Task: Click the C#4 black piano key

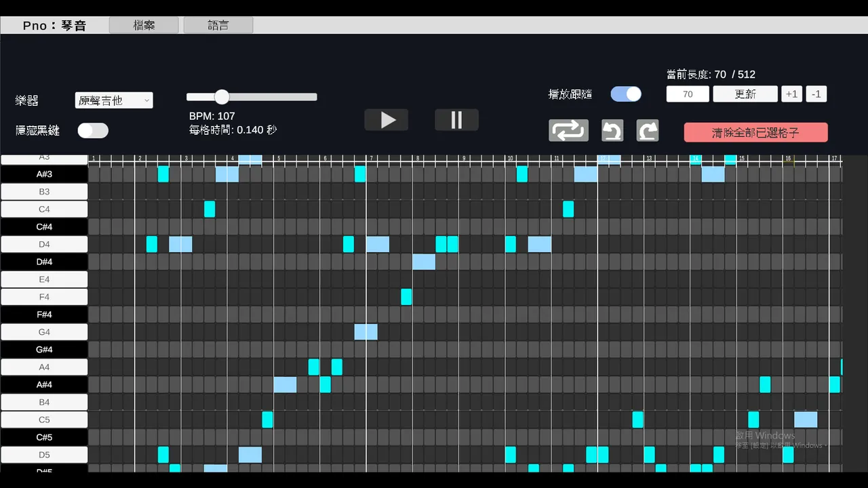Action: coord(44,227)
